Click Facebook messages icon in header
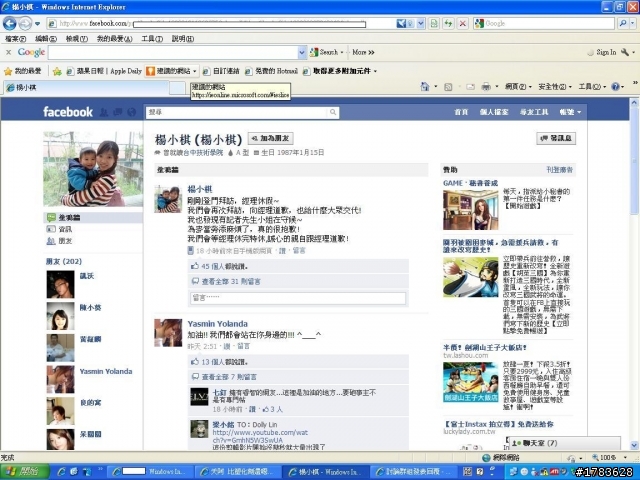 tap(118, 112)
